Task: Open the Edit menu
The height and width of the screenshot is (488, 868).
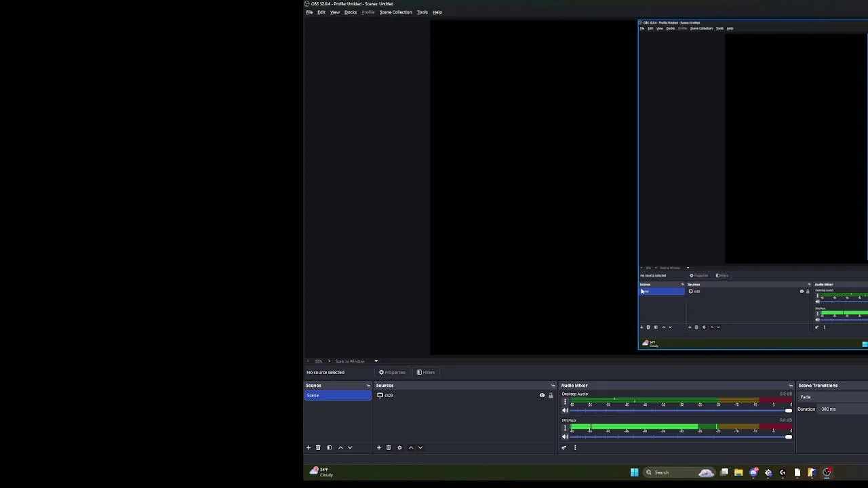Action: 321,12
